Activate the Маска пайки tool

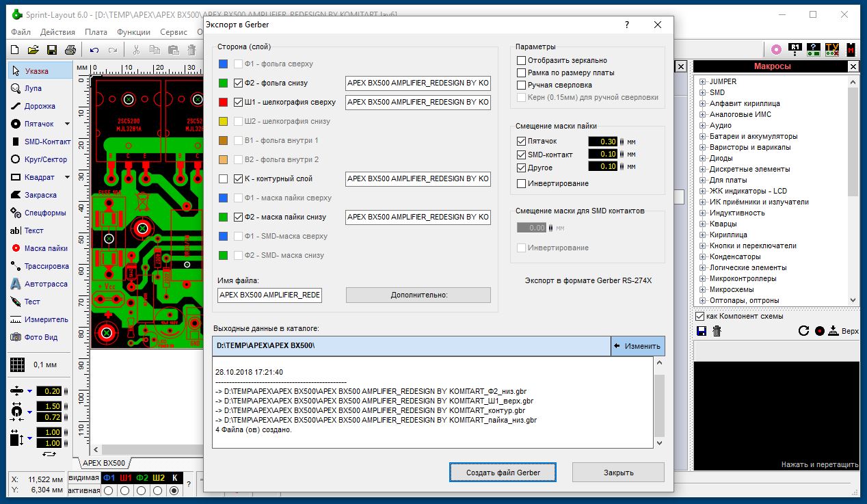[40, 248]
